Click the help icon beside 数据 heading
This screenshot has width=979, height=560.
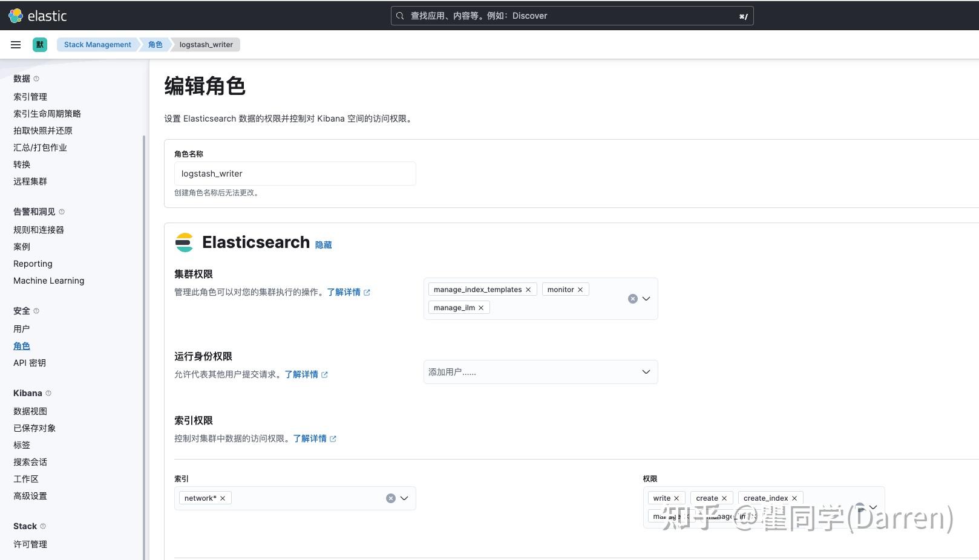pyautogui.click(x=36, y=78)
